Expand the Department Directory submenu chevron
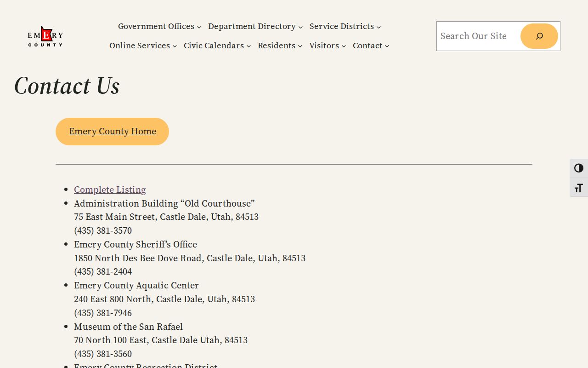 coord(300,27)
